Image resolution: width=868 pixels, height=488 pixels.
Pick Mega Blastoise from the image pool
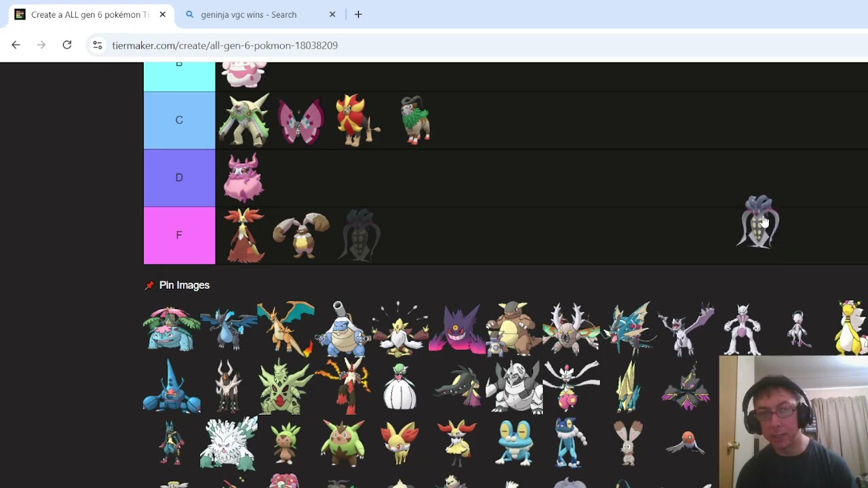[343, 329]
